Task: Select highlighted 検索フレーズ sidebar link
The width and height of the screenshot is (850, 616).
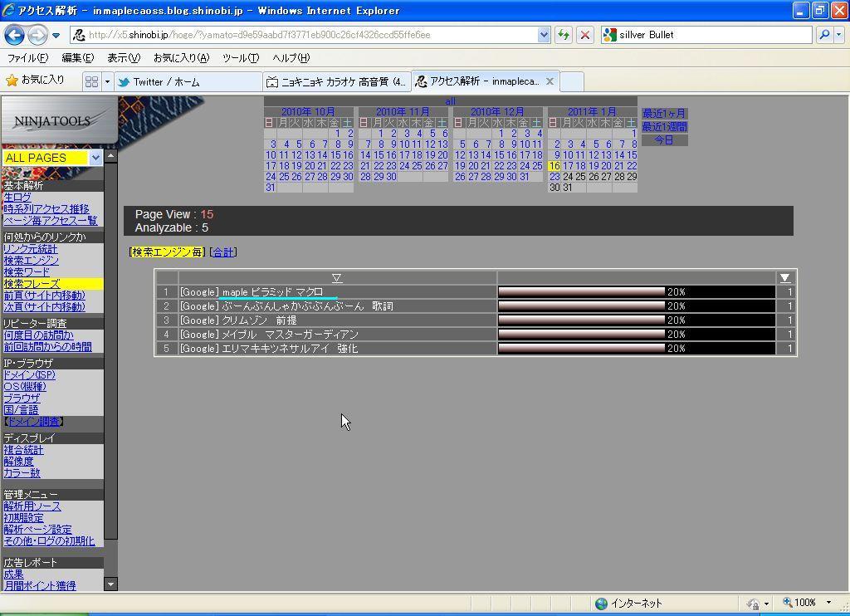Action: (x=32, y=284)
